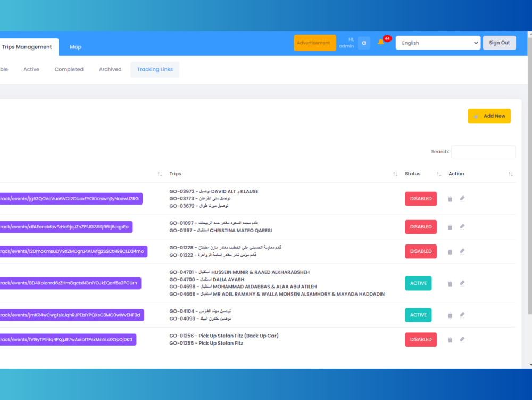Delete the GO-01097 tracking link row
Screen dimensions: 532x400
(450, 227)
